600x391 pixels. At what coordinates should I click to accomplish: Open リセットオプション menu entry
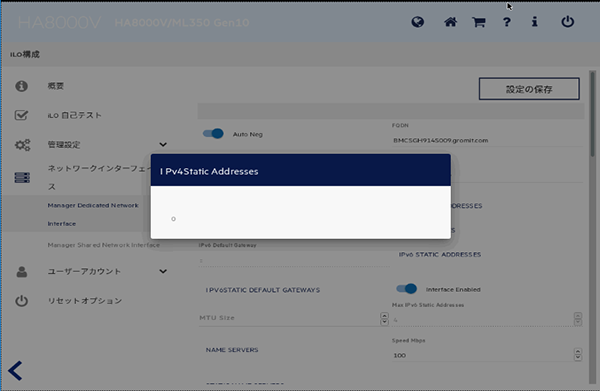pyautogui.click(x=85, y=301)
